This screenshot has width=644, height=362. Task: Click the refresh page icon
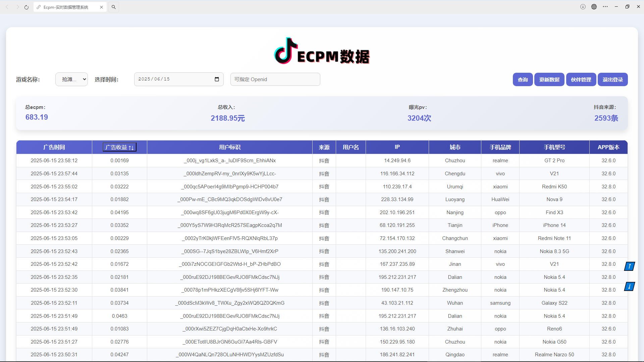pos(26,7)
